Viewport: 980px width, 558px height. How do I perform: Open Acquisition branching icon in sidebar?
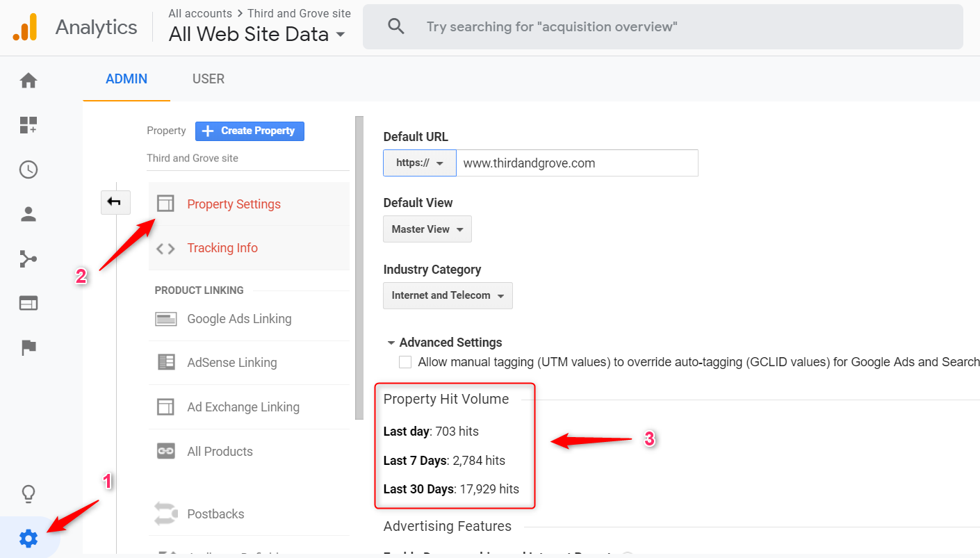coord(28,259)
